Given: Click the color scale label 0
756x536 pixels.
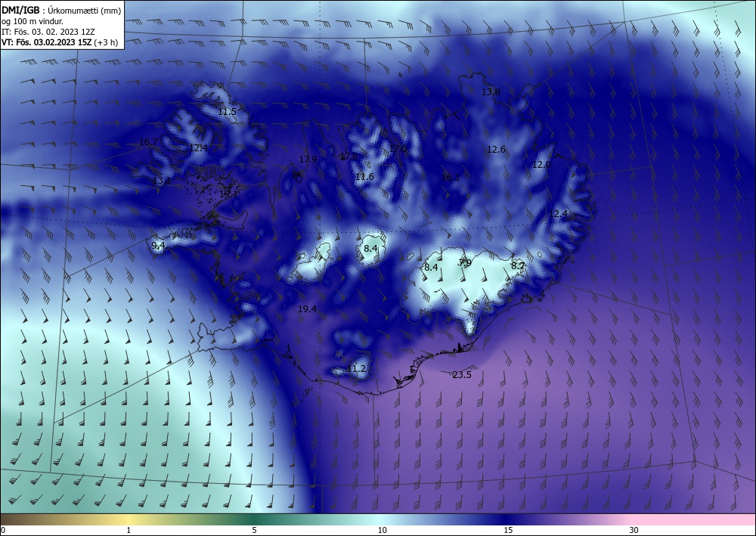Looking at the screenshot, I should (3, 530).
